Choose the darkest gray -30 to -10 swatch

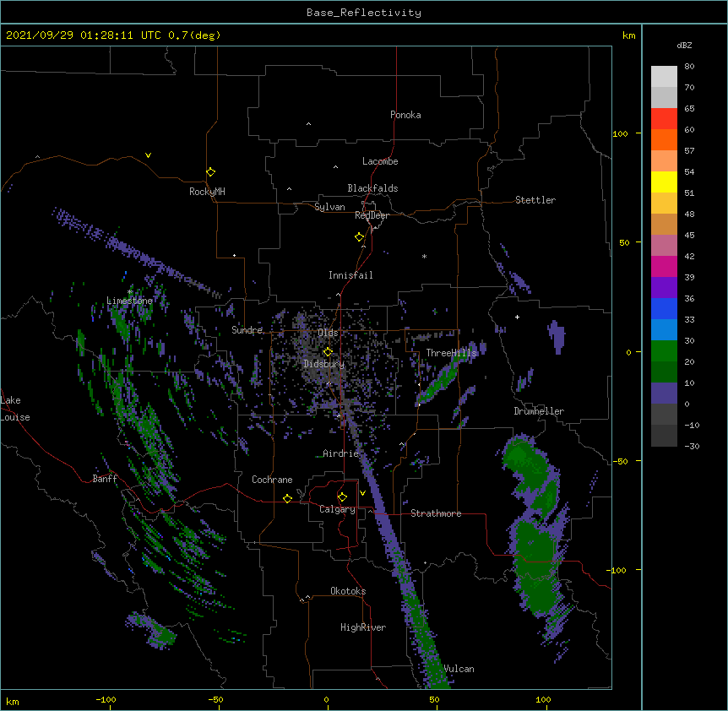click(x=664, y=436)
